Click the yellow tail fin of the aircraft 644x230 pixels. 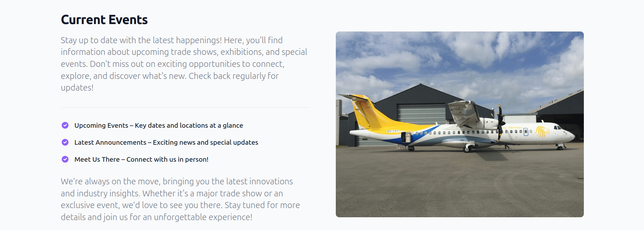click(365, 110)
